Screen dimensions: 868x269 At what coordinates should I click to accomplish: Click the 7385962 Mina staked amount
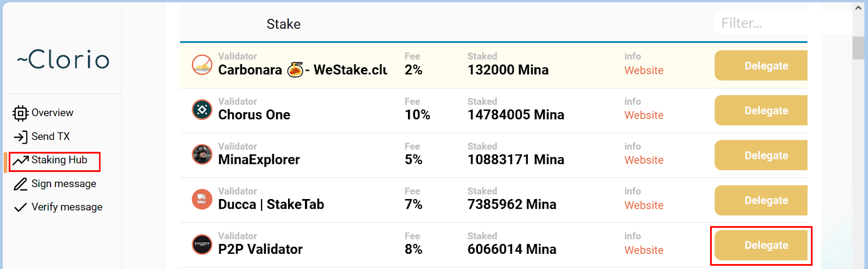coord(512,204)
